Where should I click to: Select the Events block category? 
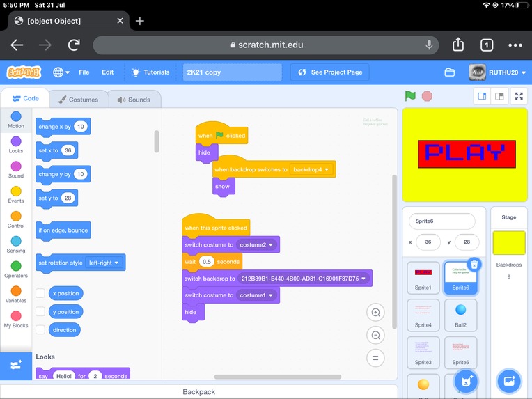16,195
